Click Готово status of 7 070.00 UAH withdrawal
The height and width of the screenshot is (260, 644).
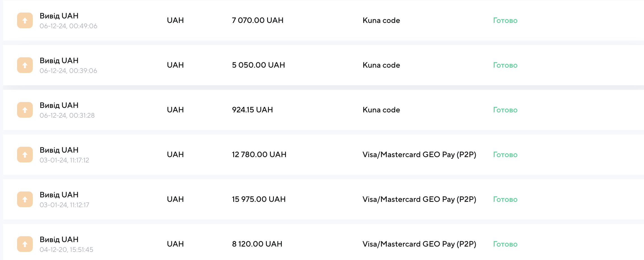(x=505, y=20)
